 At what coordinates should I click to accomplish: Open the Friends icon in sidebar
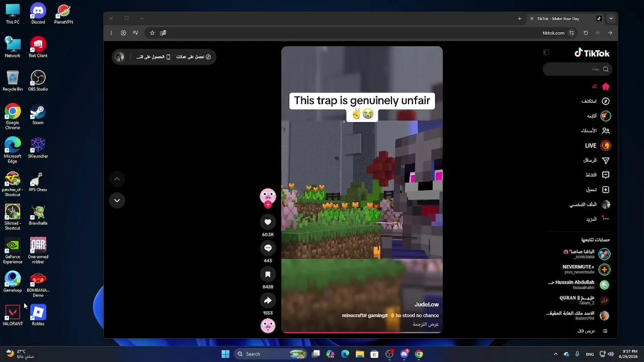coord(606,130)
